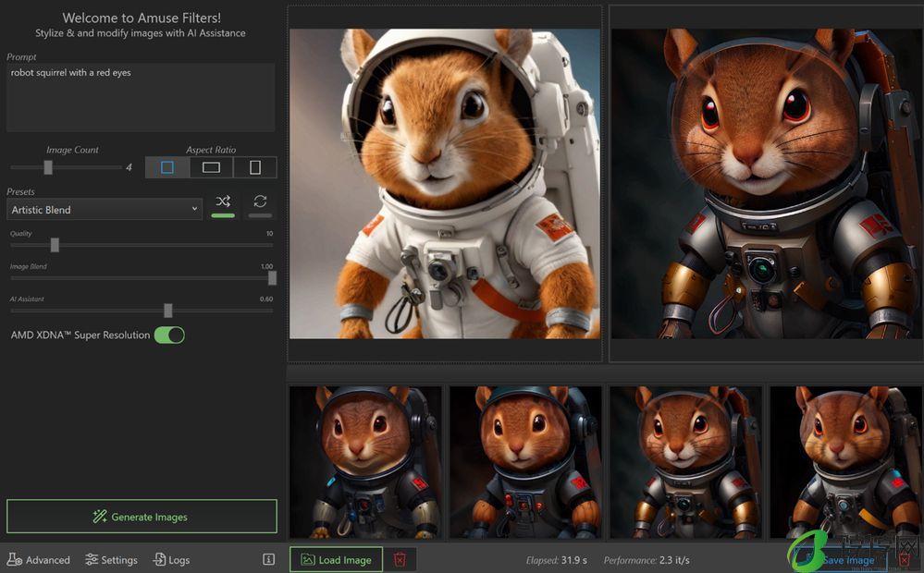Image resolution: width=924 pixels, height=573 pixels.
Task: Select the portrait aspect ratio
Action: pos(255,167)
